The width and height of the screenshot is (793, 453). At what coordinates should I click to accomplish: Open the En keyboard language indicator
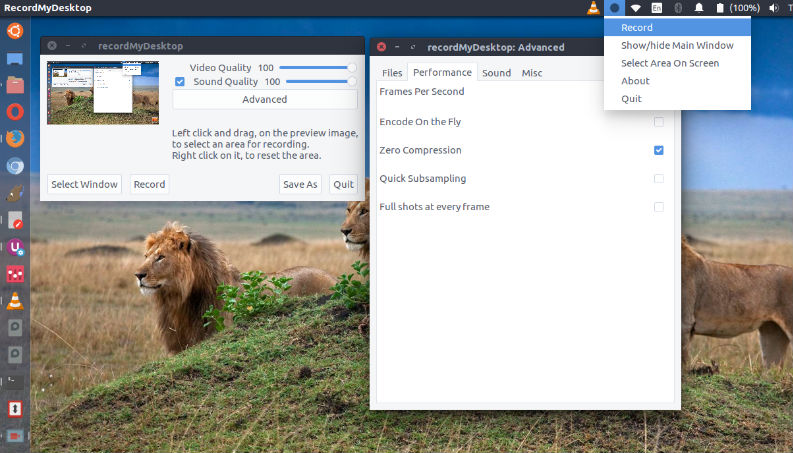[656, 8]
